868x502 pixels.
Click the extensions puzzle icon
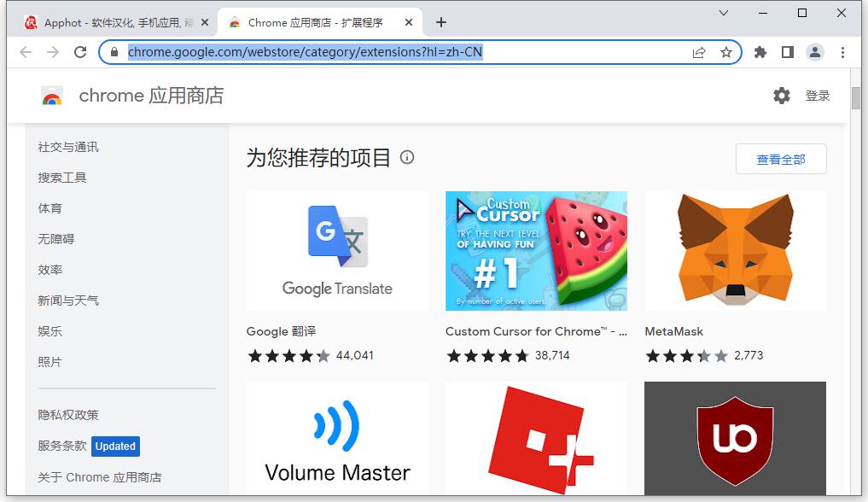pyautogui.click(x=760, y=52)
